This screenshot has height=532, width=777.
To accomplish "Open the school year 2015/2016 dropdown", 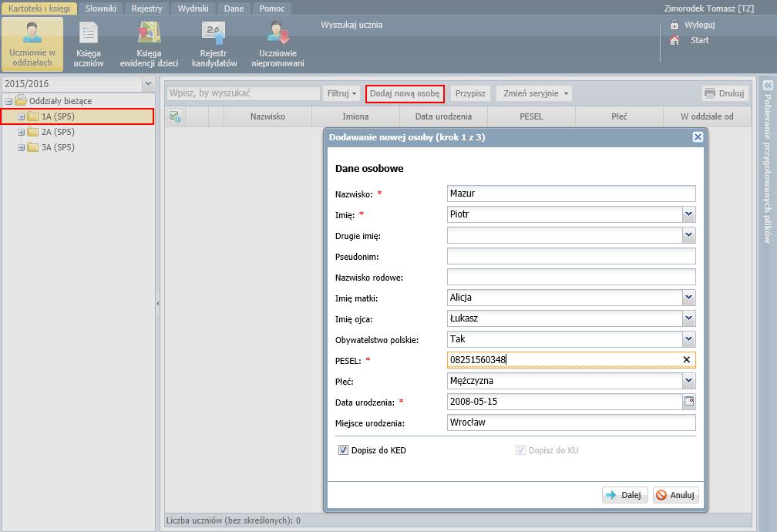I will pos(148,84).
